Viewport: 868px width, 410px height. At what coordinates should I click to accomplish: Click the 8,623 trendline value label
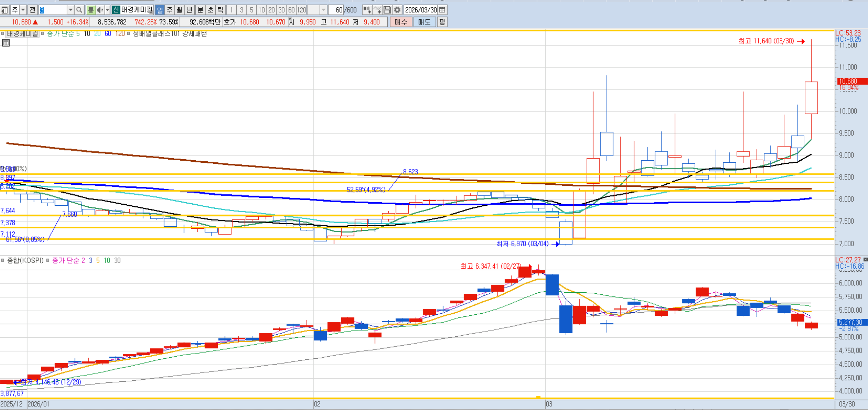(410, 172)
